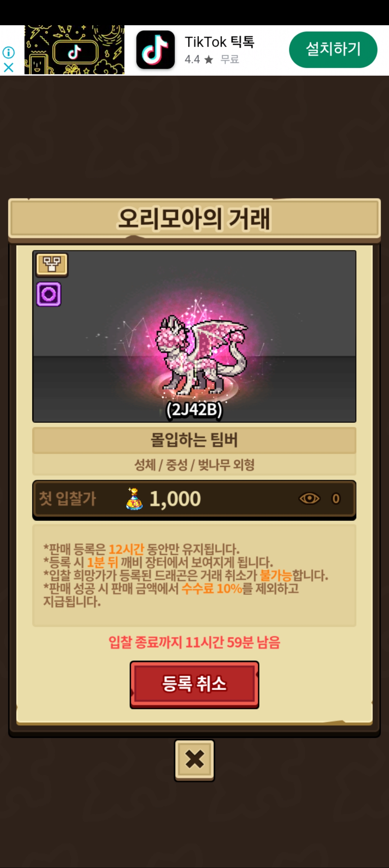Open the ad info icon

pyautogui.click(x=9, y=53)
